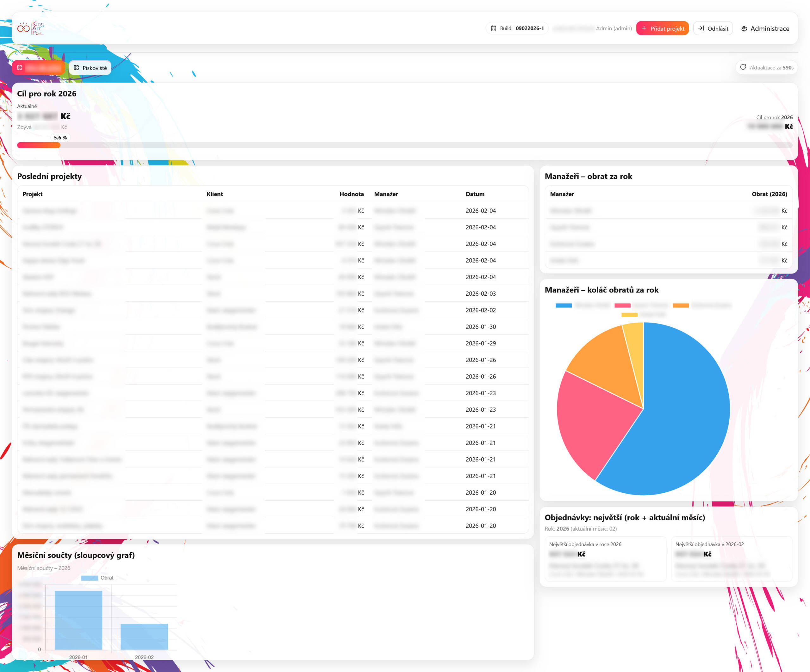
Task: Click the dashboard icon on red tab
Action: click(19, 67)
